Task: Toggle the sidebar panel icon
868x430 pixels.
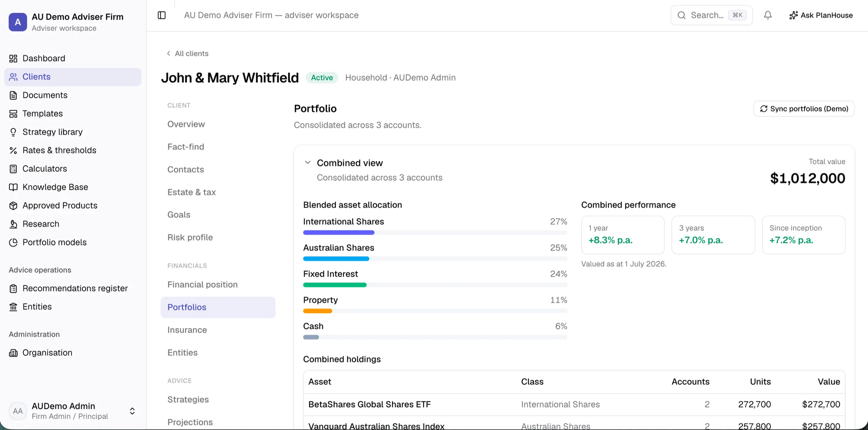Action: [162, 15]
